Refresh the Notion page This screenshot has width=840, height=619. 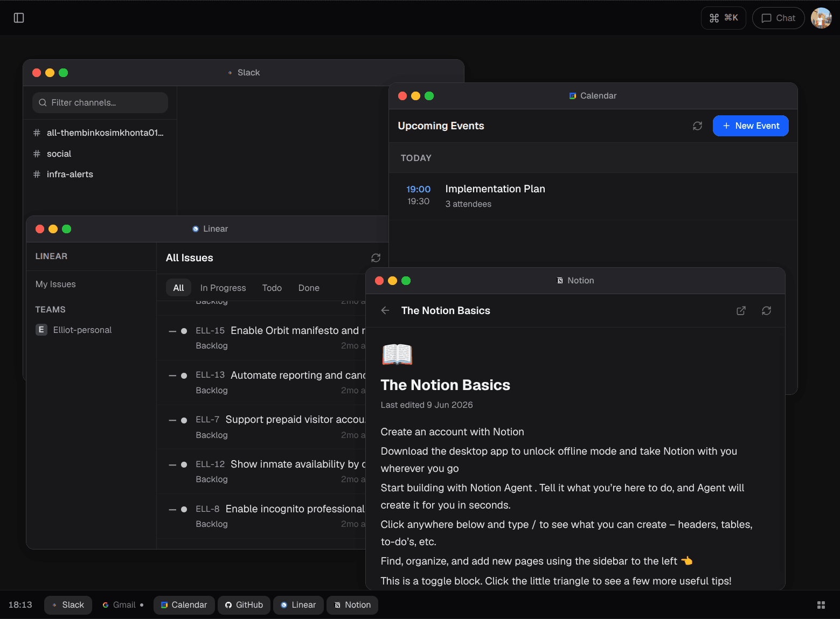[766, 310]
